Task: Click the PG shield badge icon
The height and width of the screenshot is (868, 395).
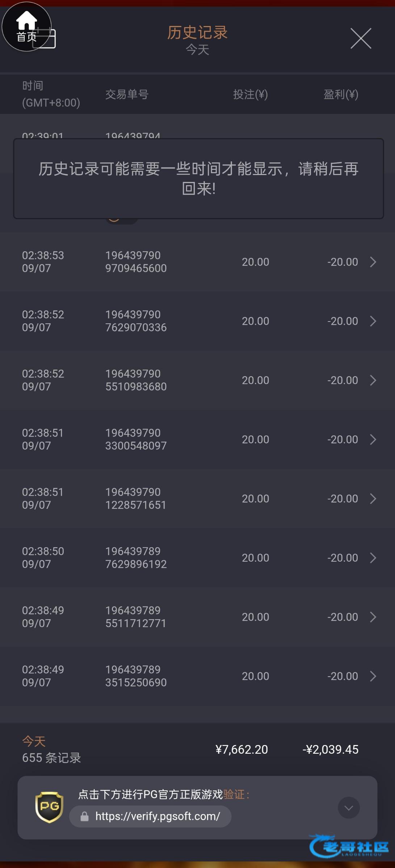Action: pos(49,807)
